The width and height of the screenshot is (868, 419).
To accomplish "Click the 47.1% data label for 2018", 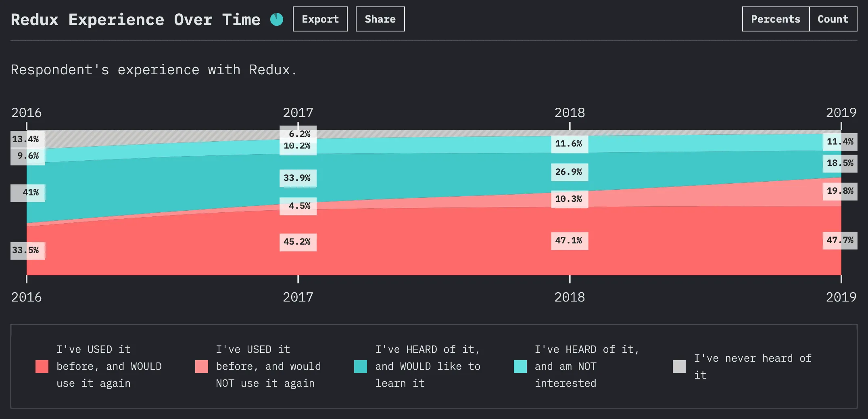I will [570, 241].
